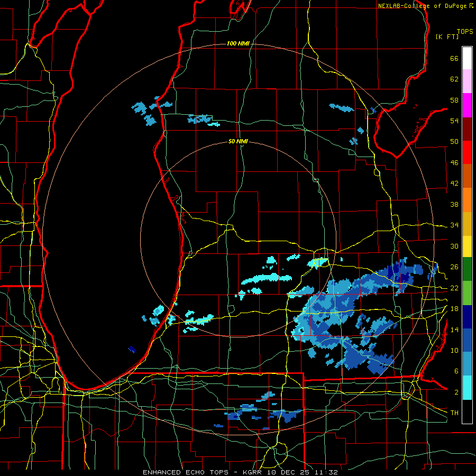The width and height of the screenshot is (476, 476).
Task: Click the 46 legend value
Action: (454, 163)
